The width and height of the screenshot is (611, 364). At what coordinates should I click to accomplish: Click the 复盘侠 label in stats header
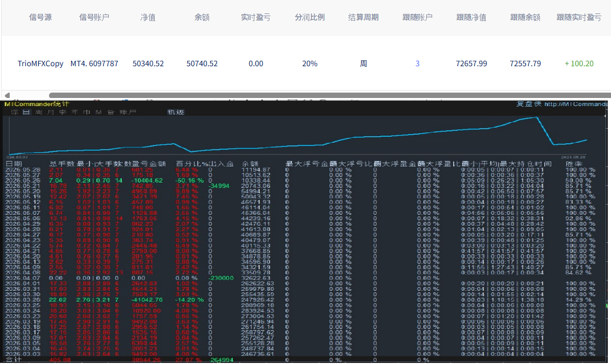[x=529, y=104]
